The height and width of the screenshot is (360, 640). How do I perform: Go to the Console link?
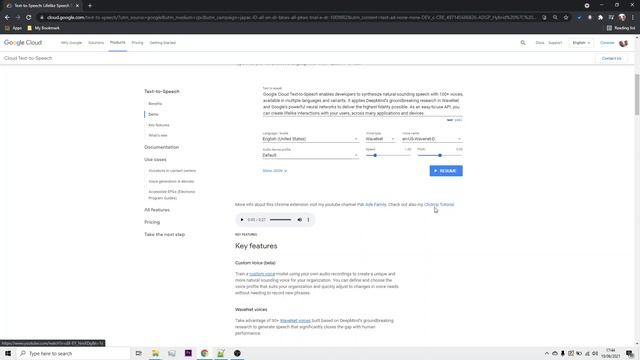[x=607, y=42]
